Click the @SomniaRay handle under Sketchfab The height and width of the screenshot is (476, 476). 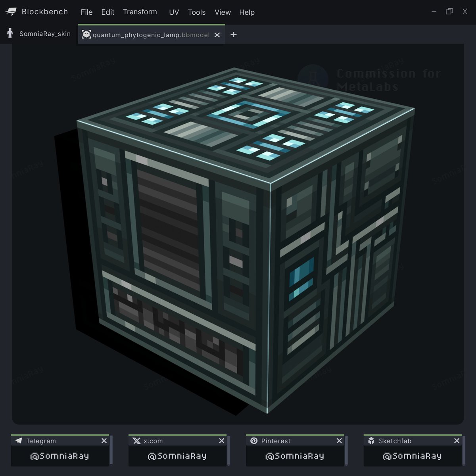[412, 456]
